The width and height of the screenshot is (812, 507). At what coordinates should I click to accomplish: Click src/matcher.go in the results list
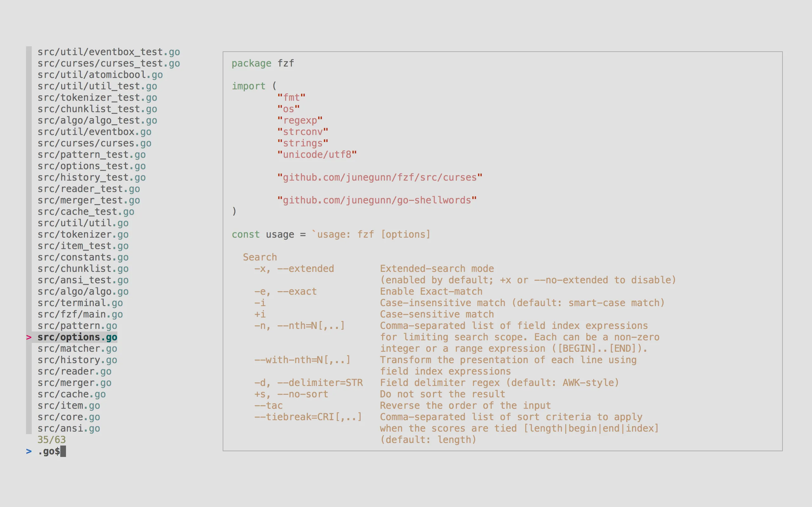click(77, 349)
